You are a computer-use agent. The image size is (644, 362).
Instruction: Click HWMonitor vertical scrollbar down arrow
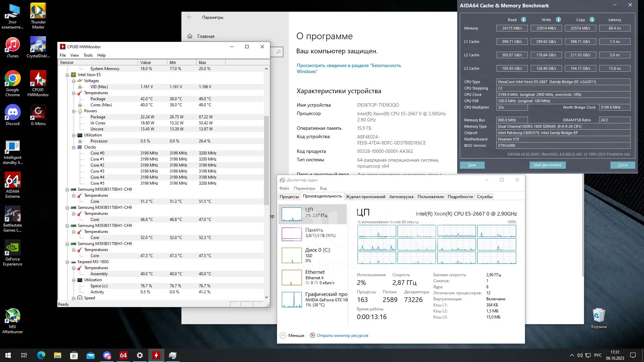(266, 297)
